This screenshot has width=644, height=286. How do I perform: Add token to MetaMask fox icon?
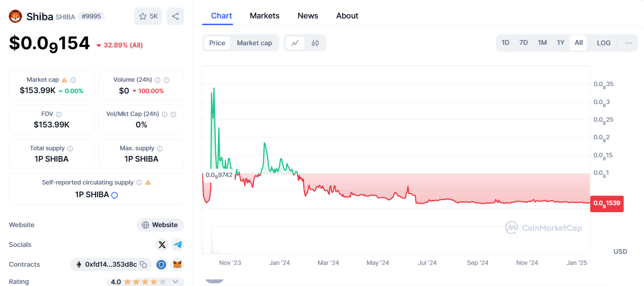[x=178, y=264]
